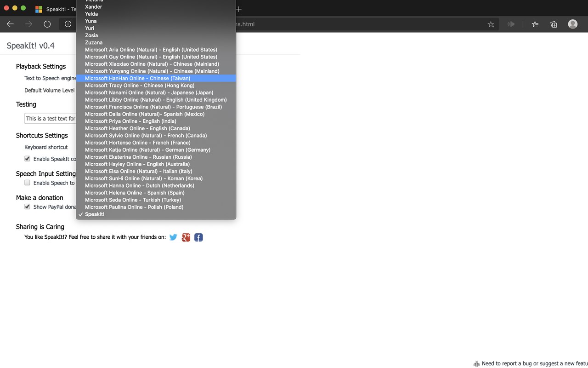Click the test text input field

point(50,118)
